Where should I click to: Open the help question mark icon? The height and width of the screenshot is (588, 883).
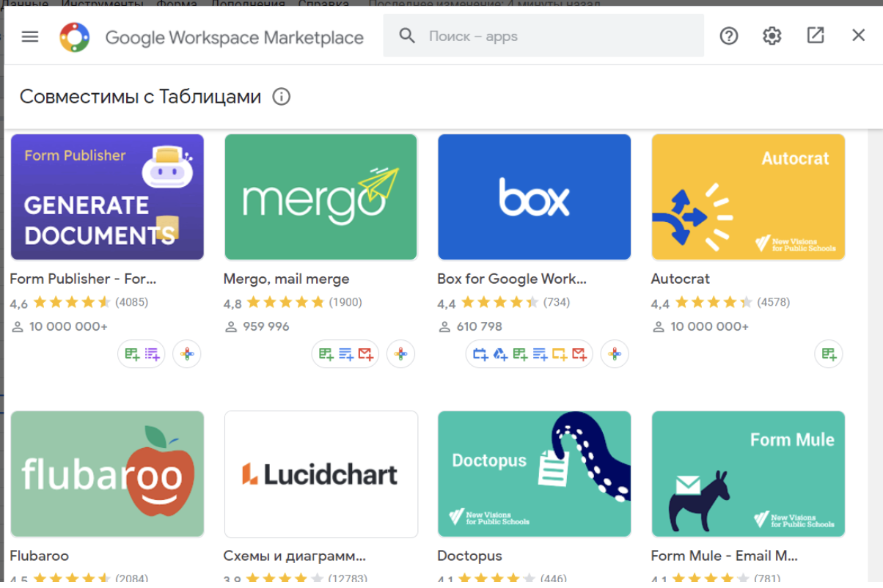click(x=729, y=35)
